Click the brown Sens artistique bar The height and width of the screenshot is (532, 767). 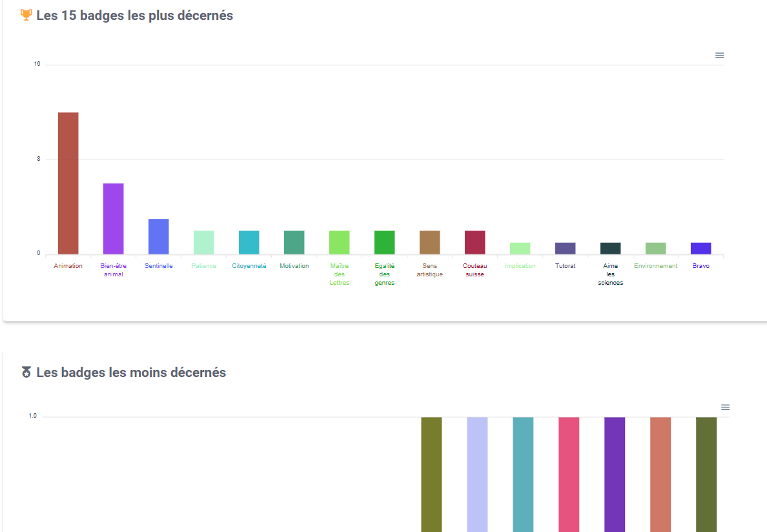(429, 242)
